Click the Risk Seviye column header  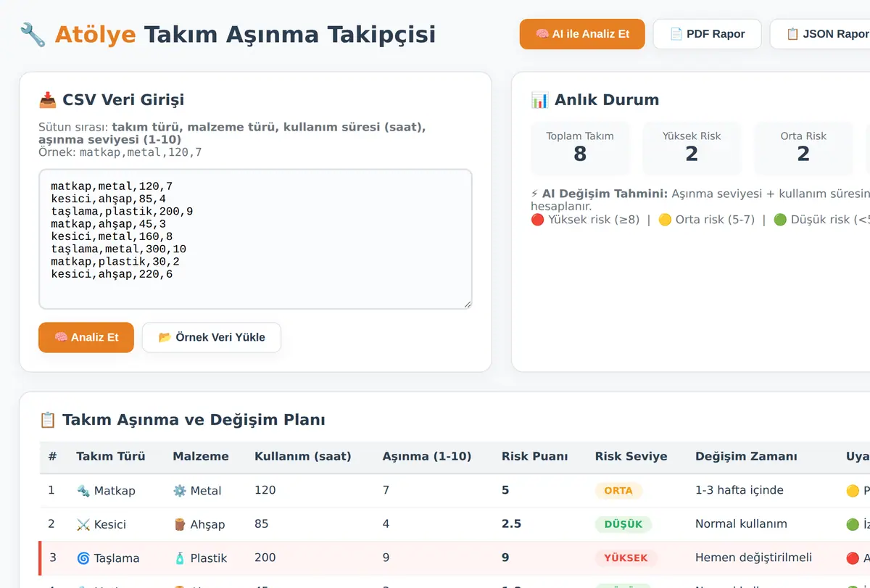pyautogui.click(x=631, y=456)
